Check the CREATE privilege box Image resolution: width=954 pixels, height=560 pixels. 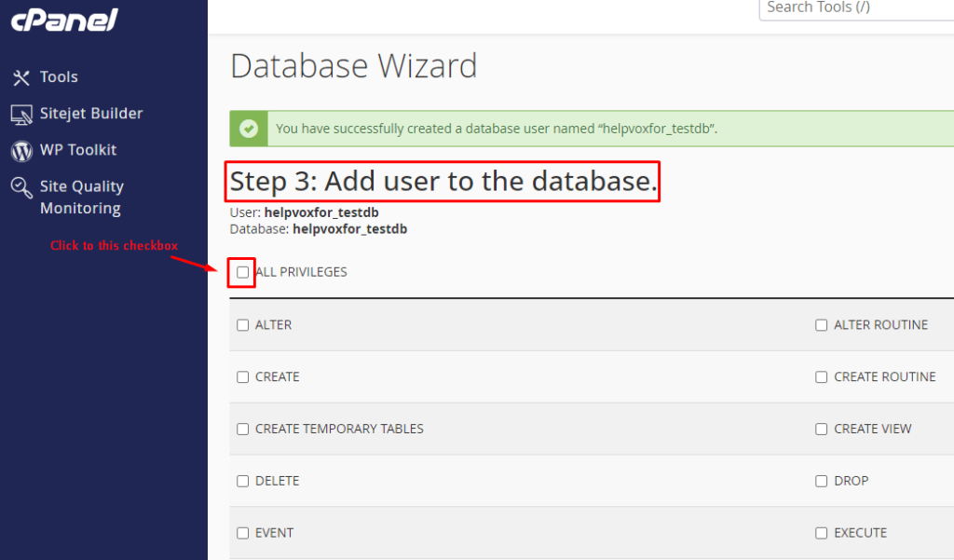243,377
